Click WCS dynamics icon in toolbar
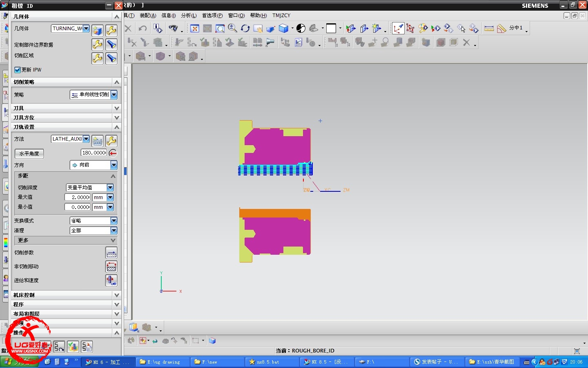Screen dimensions: 588x368 [x=398, y=28]
